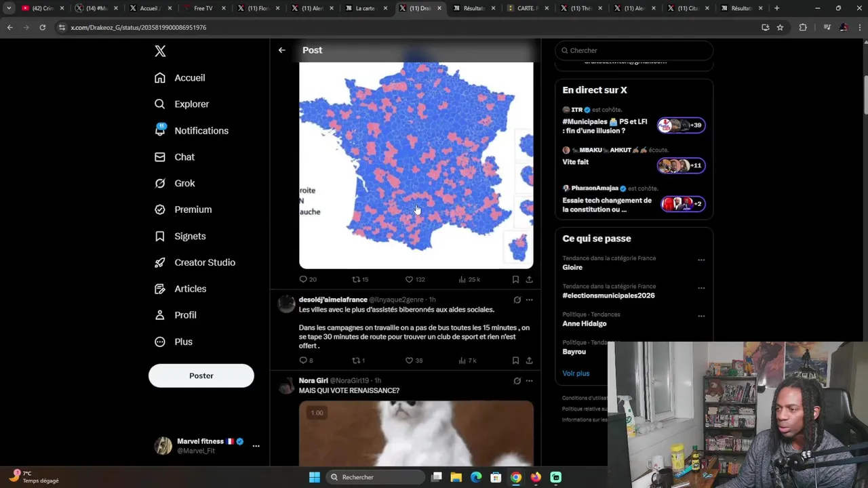Switch to the La carte tab
Image resolution: width=868 pixels, height=488 pixels.
365,8
